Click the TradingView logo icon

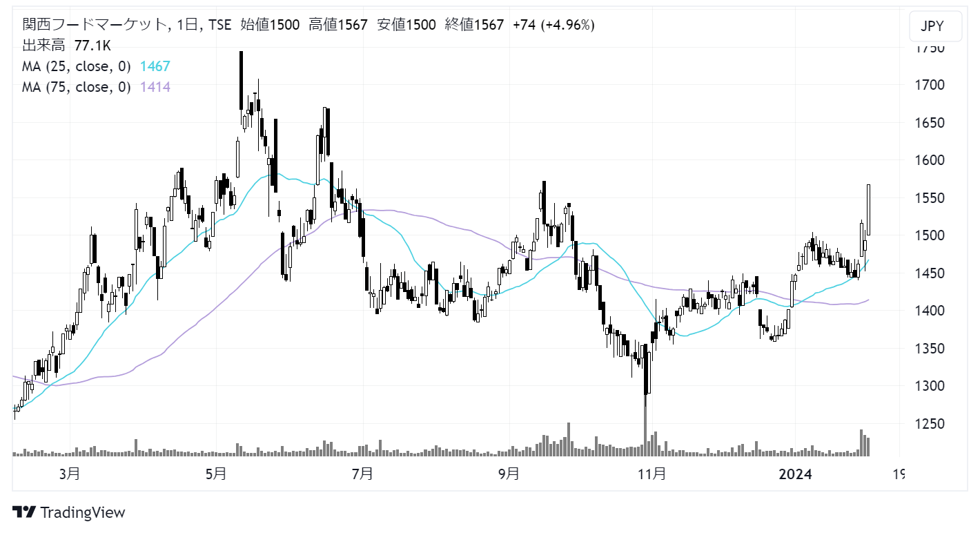24,512
